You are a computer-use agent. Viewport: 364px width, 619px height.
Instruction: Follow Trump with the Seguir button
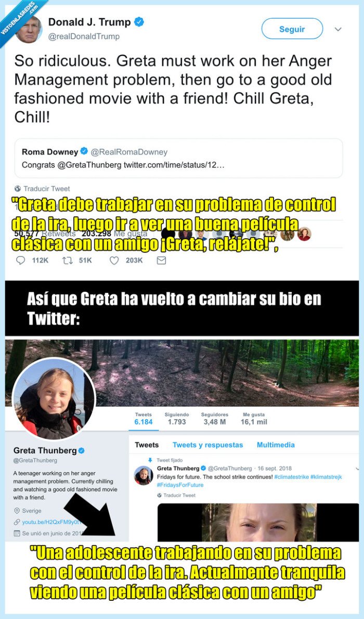tap(292, 29)
